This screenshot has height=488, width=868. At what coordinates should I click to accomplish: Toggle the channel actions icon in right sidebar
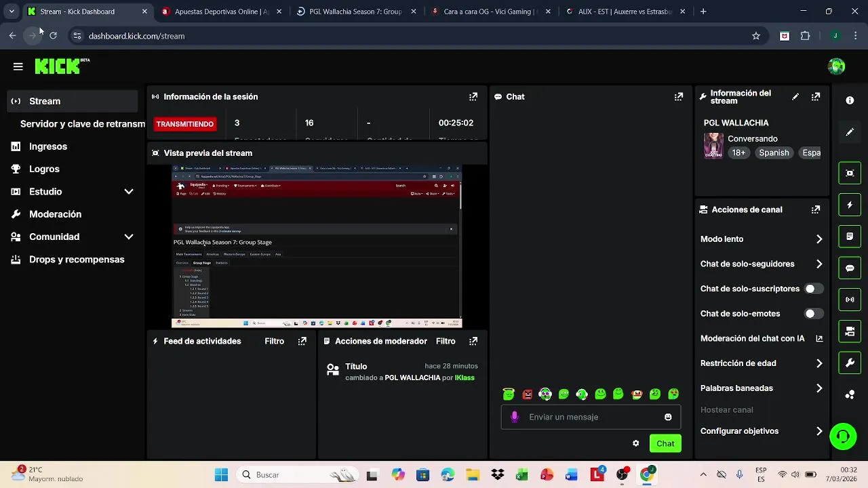(x=850, y=331)
